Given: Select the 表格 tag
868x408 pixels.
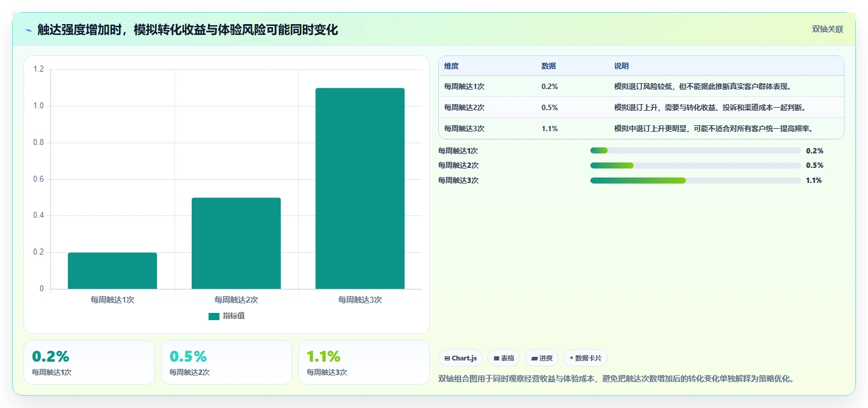Looking at the screenshot, I should tap(504, 358).
